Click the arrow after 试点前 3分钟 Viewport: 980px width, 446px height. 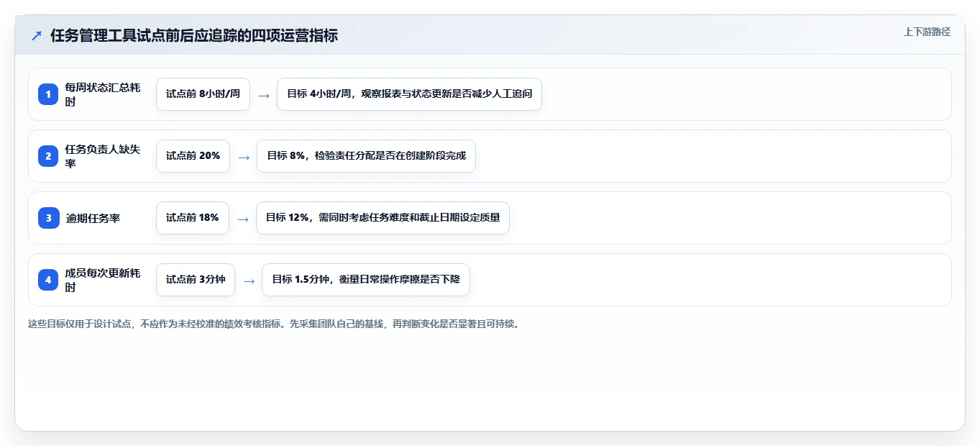point(249,281)
